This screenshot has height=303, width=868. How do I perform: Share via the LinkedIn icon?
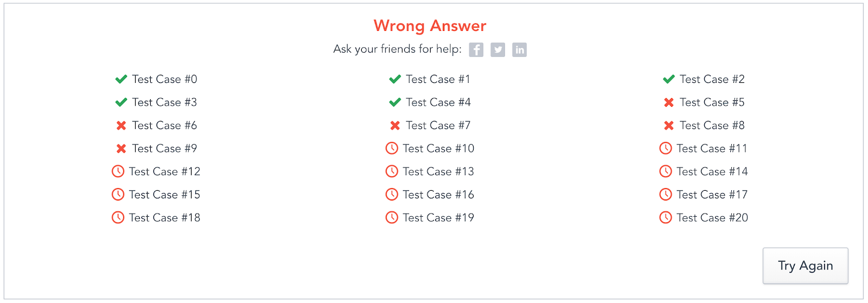click(520, 50)
